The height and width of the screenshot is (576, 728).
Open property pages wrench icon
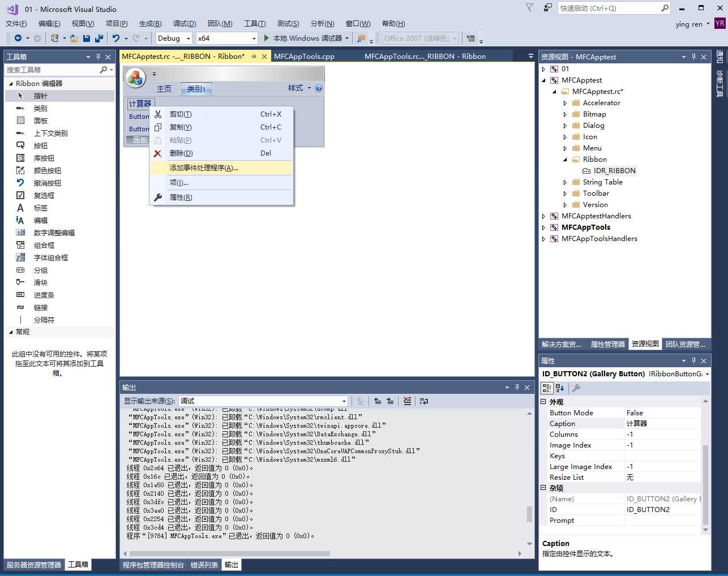click(x=576, y=388)
